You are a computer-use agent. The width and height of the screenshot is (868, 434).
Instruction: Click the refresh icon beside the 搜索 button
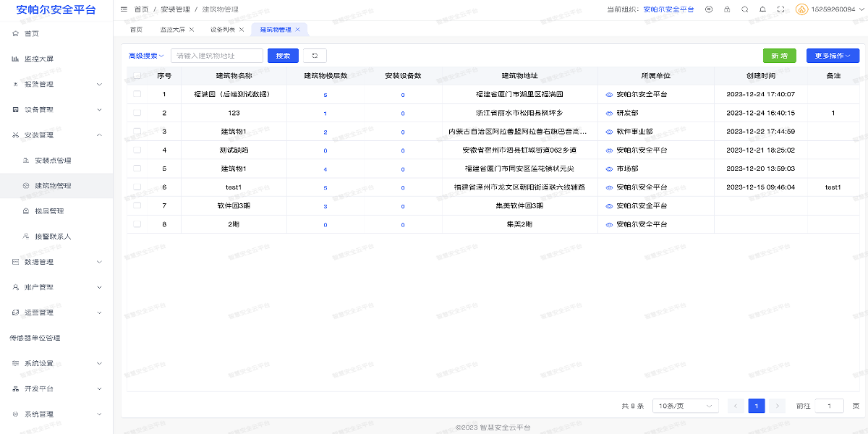(315, 56)
